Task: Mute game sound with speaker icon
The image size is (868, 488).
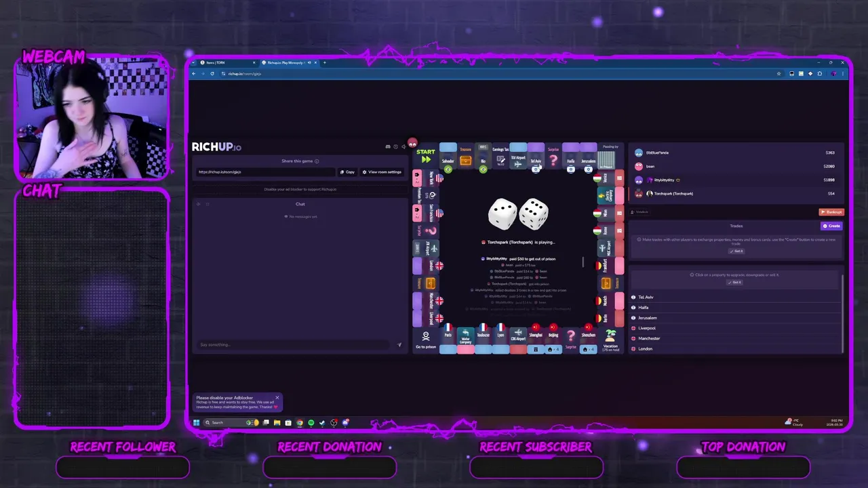Action: tap(403, 146)
